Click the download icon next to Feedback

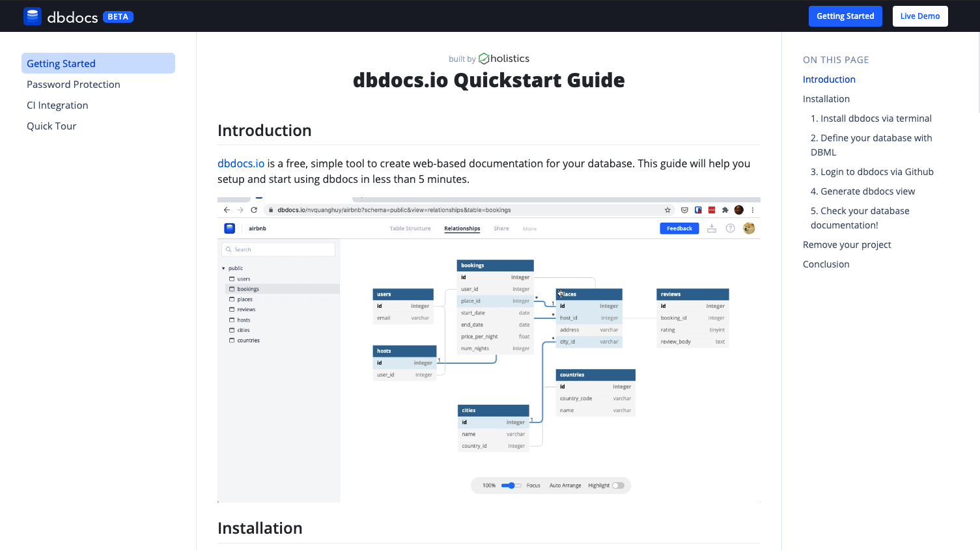(x=712, y=228)
